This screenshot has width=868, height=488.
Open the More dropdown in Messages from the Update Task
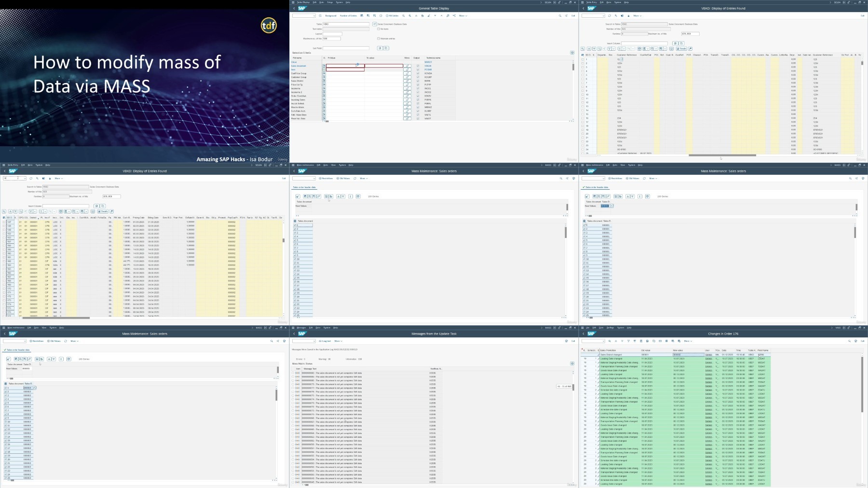click(x=339, y=341)
